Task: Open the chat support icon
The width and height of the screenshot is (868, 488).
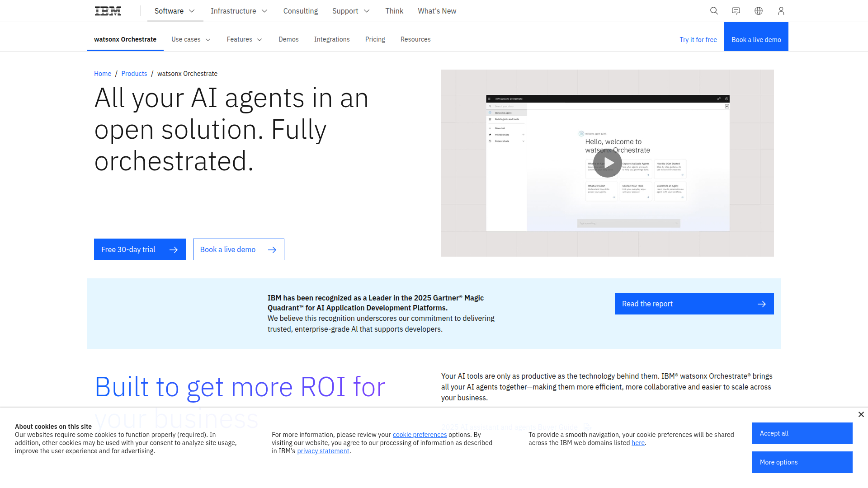Action: point(736,11)
